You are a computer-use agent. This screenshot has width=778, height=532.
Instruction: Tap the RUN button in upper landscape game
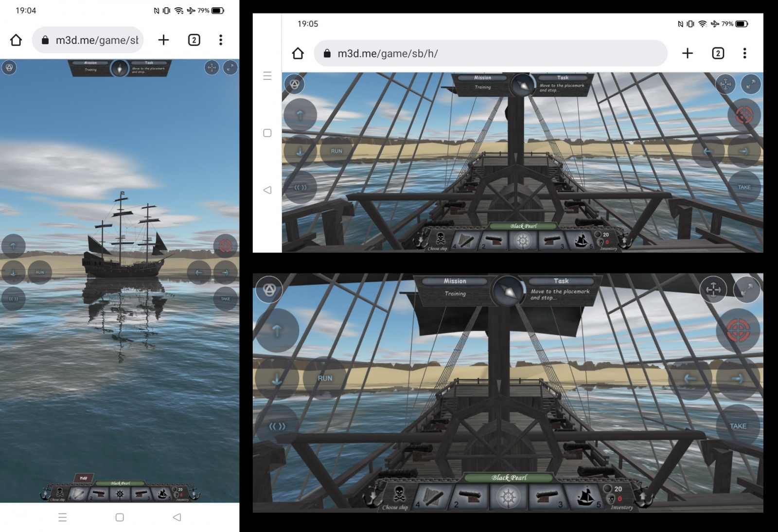coord(336,151)
